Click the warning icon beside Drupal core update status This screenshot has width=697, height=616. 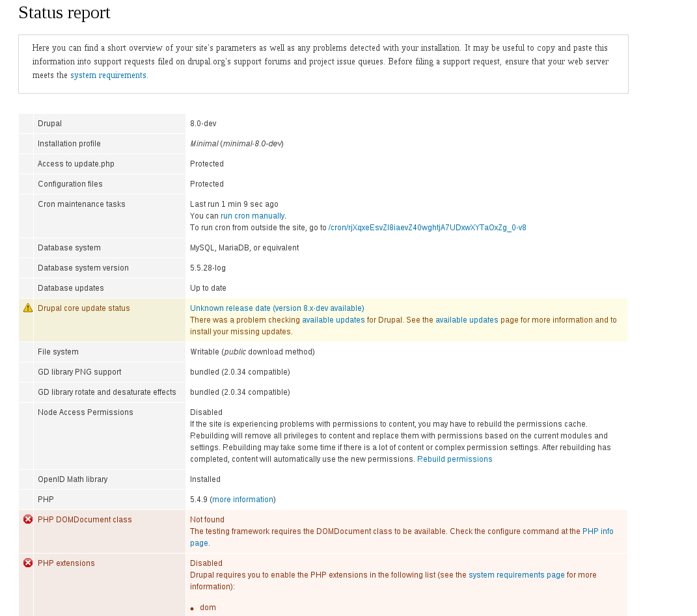tap(28, 308)
